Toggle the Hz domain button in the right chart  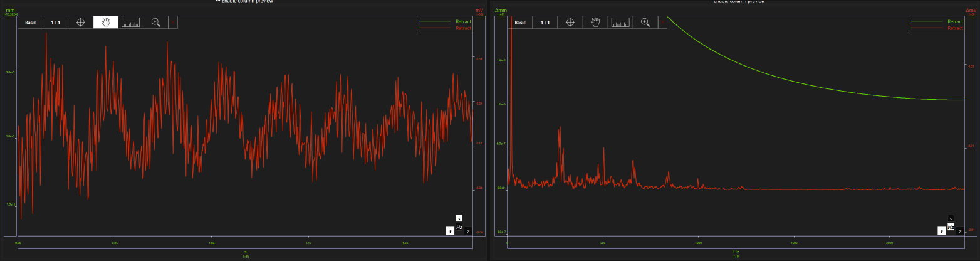tap(951, 227)
